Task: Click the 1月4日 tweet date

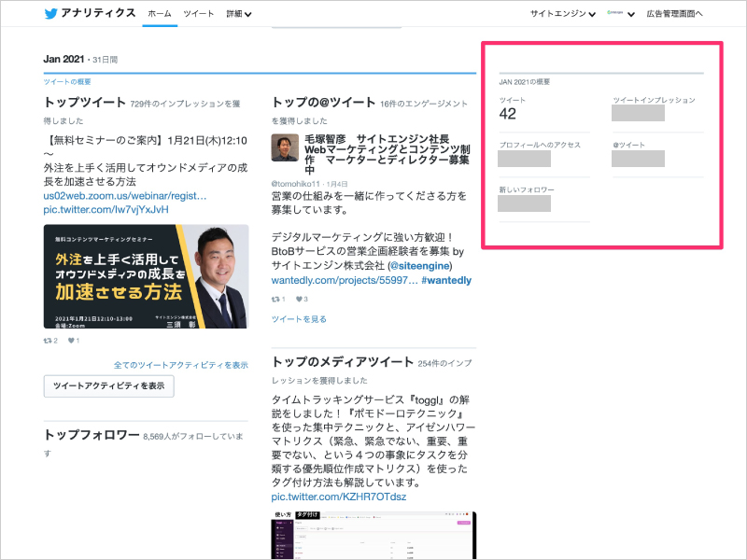Action: pyautogui.click(x=337, y=184)
